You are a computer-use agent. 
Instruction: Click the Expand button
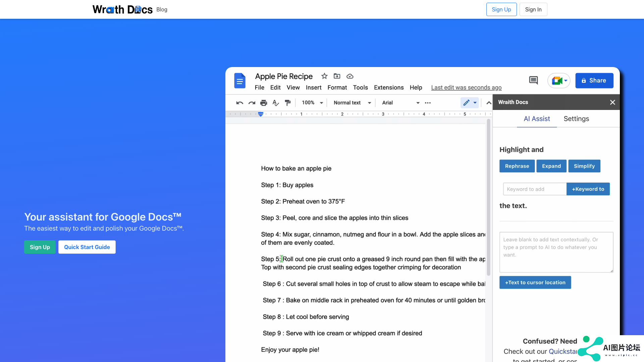tap(551, 166)
